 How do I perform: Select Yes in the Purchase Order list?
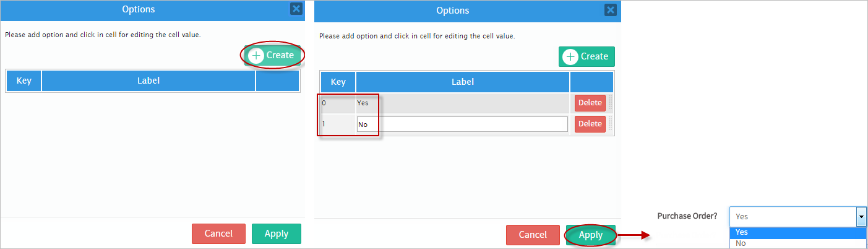(x=742, y=232)
